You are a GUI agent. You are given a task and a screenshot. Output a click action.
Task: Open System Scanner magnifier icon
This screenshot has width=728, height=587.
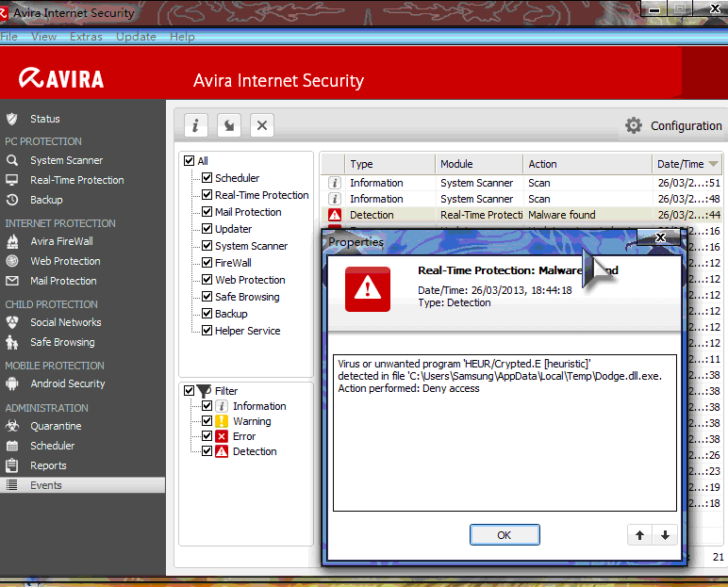[12, 160]
